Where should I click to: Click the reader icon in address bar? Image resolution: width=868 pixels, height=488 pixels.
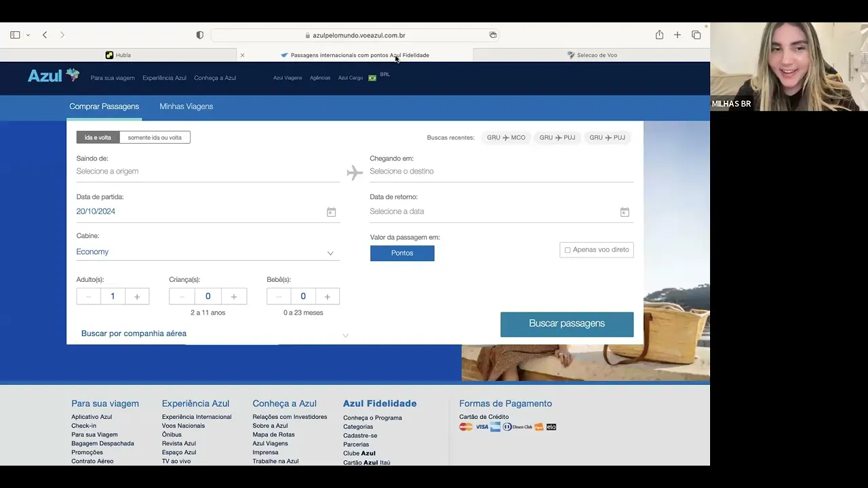pos(493,35)
